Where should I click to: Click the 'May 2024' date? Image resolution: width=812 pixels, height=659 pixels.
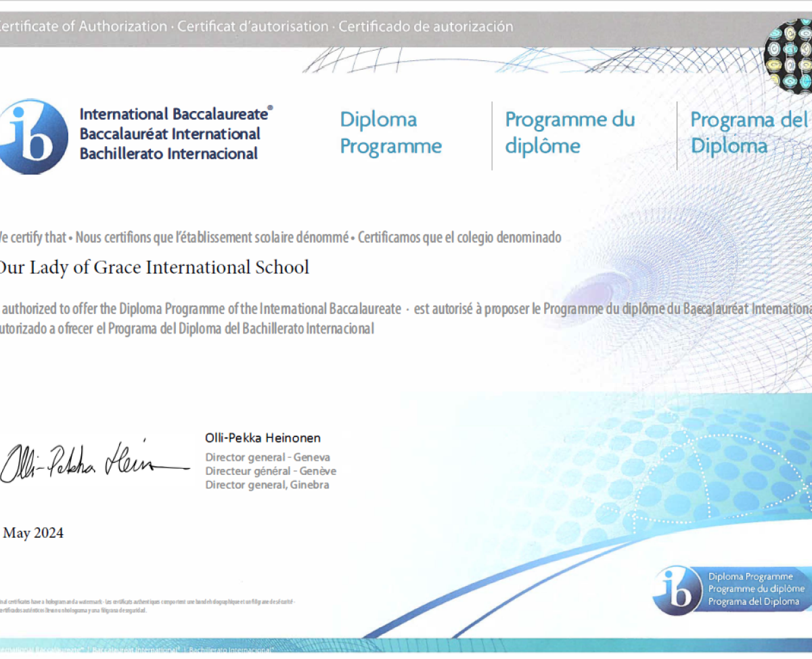32,533
